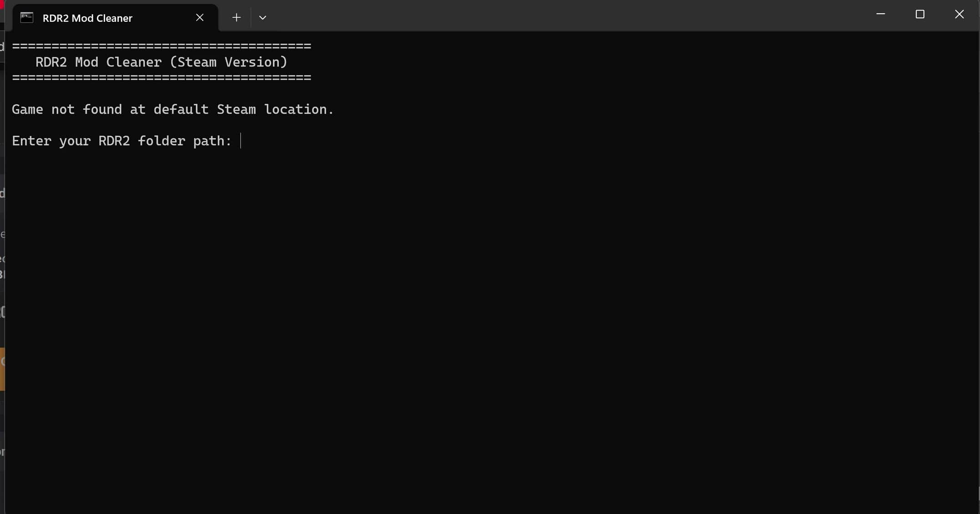Click the "Game not found" message line
The image size is (980, 514).
[x=173, y=109]
